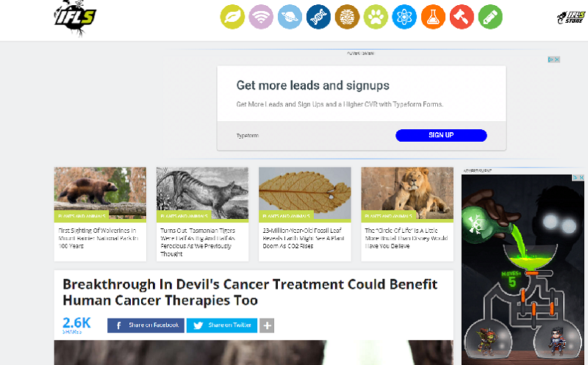Open the blue atom Physics icon

(x=404, y=17)
